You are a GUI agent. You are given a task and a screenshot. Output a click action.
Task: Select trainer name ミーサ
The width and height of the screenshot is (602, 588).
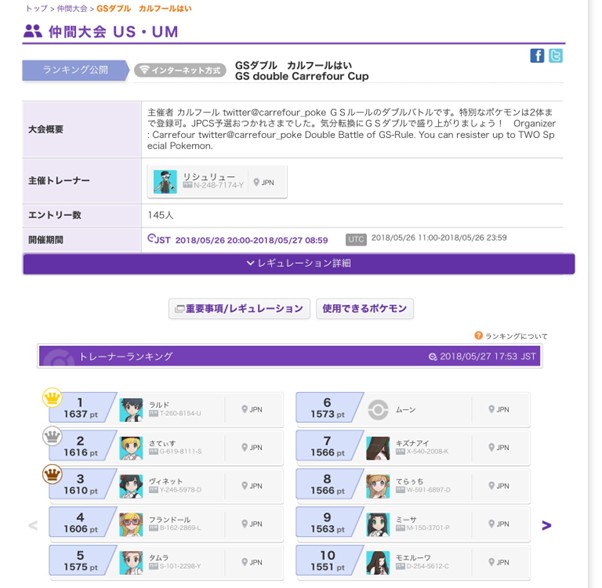(x=406, y=520)
